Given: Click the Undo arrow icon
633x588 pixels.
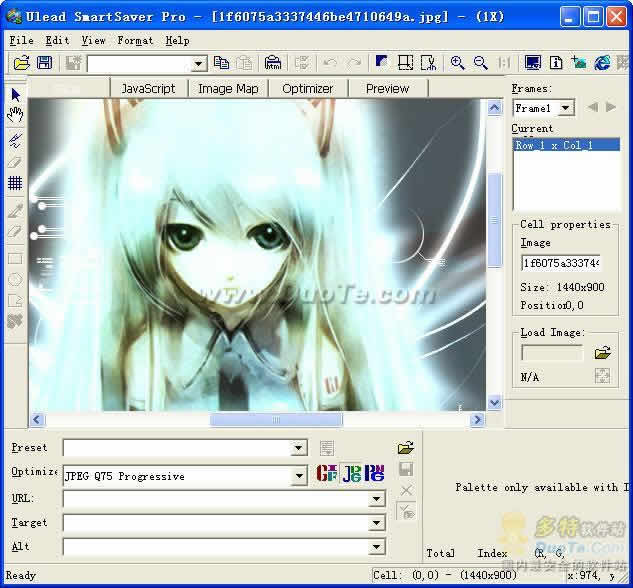Looking at the screenshot, I should click(330, 63).
